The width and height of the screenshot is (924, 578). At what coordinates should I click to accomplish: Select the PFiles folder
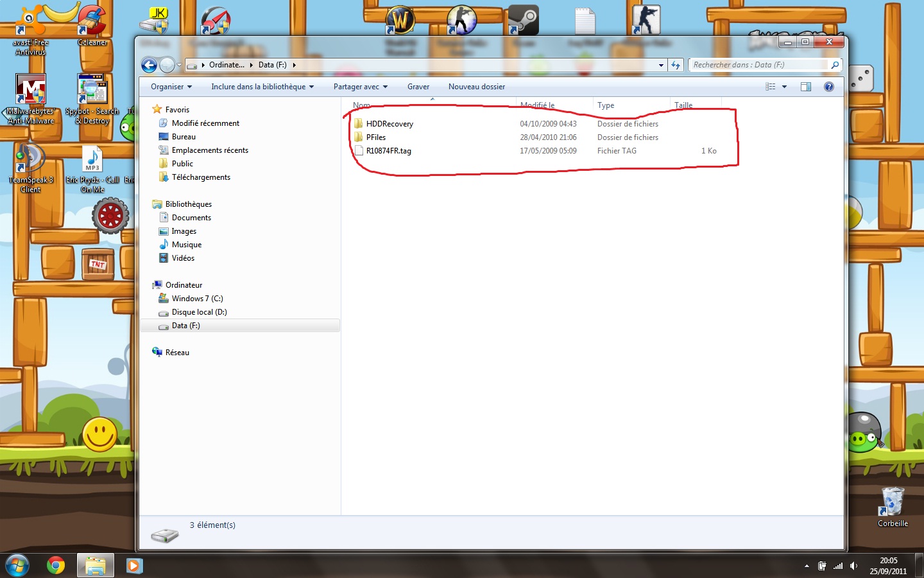click(x=376, y=137)
